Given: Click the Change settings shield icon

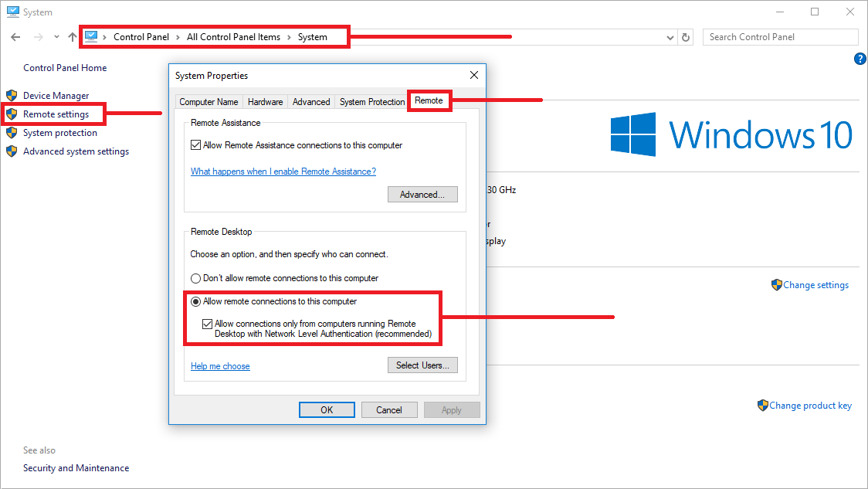Looking at the screenshot, I should click(777, 284).
